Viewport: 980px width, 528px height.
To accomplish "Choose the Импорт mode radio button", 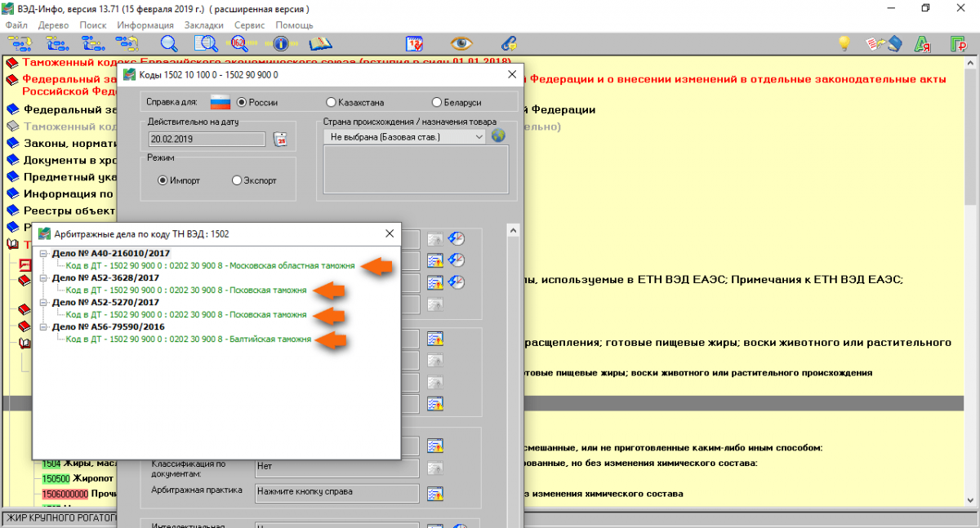I will [163, 180].
